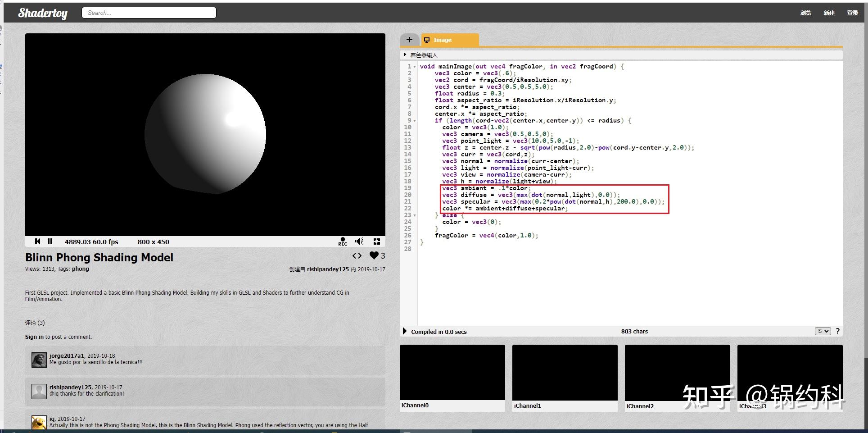Expand the shader inputs section
Viewport: 868px width, 433px height.
point(405,55)
